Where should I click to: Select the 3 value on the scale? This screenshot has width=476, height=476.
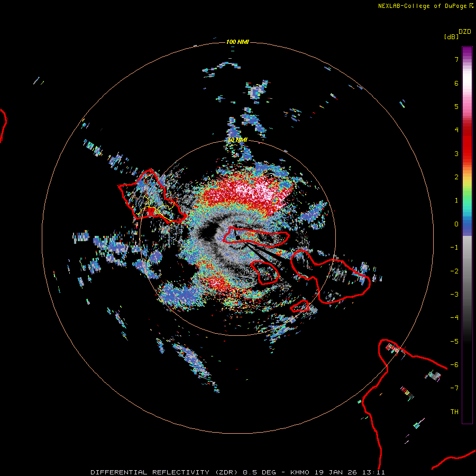[x=456, y=153]
